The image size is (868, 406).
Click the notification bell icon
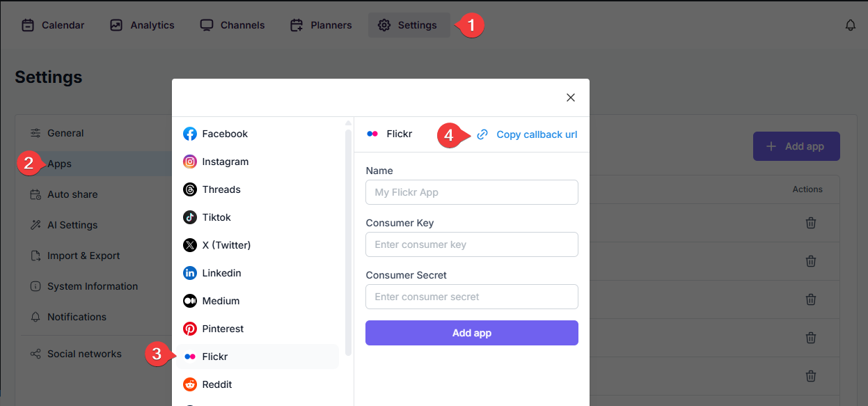[x=850, y=25]
